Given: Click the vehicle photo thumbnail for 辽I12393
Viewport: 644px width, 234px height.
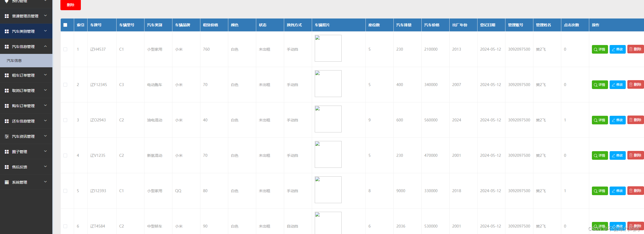Looking at the screenshot, I should [328, 190].
